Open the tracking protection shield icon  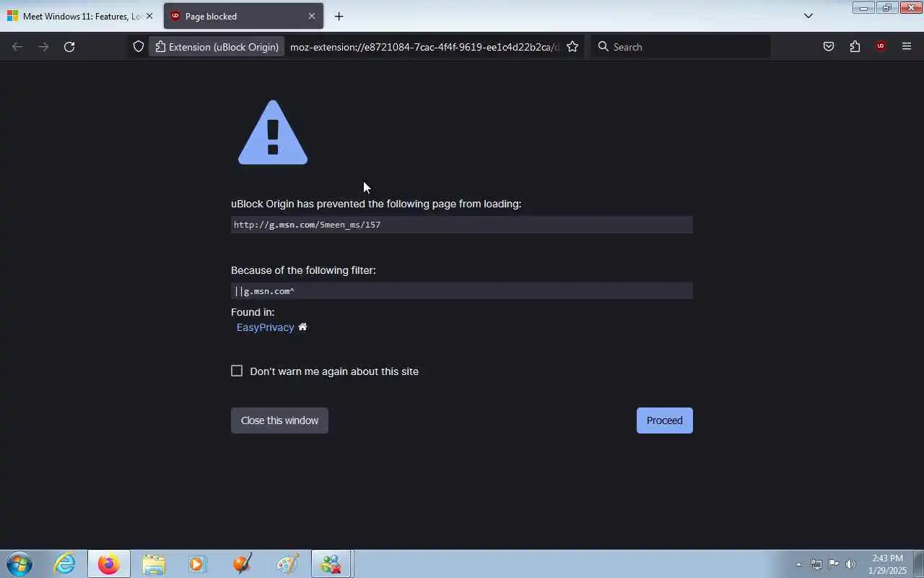tap(139, 47)
